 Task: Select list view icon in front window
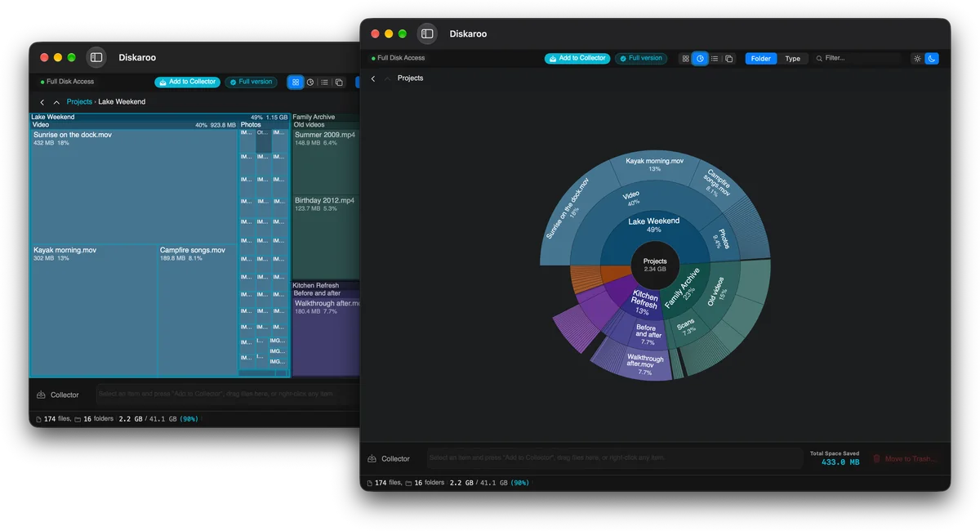point(715,59)
